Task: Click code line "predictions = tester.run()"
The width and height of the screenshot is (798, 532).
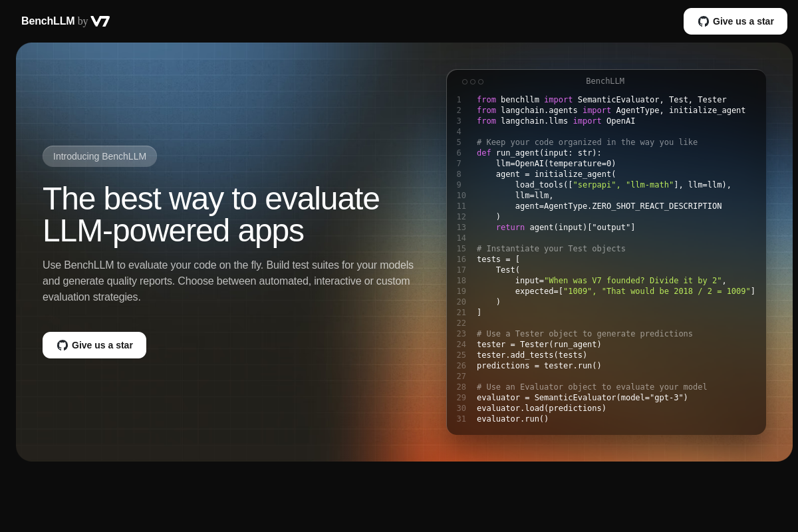Action: 539,366
